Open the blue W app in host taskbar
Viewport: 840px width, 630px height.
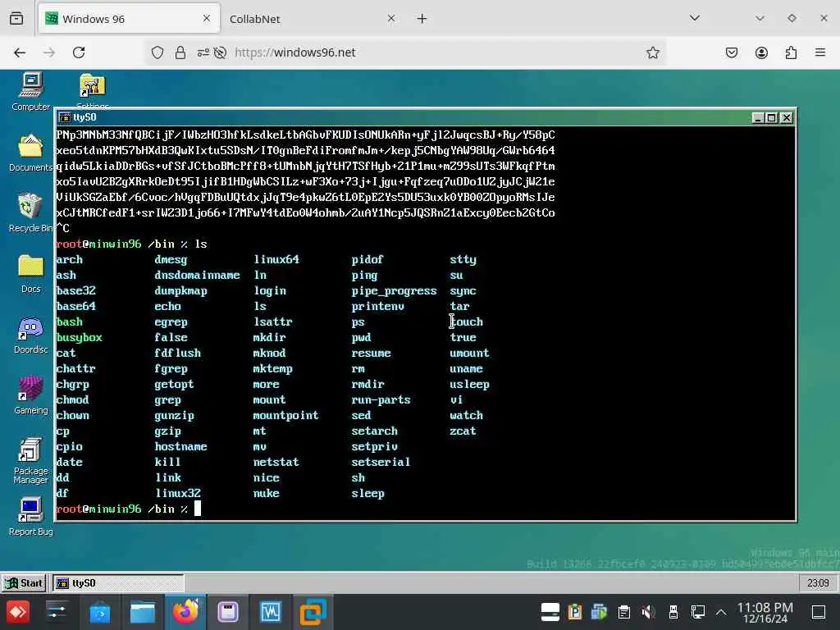click(271, 612)
